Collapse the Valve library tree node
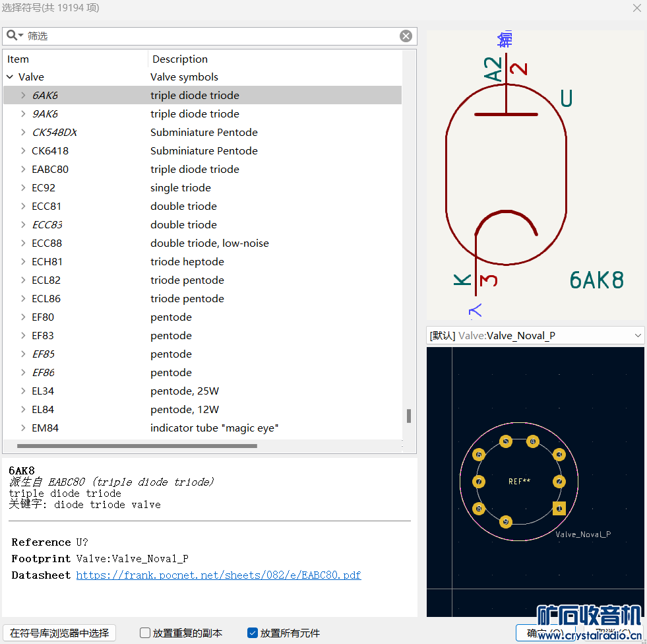Viewport: 647px width, 644px height. (10, 77)
